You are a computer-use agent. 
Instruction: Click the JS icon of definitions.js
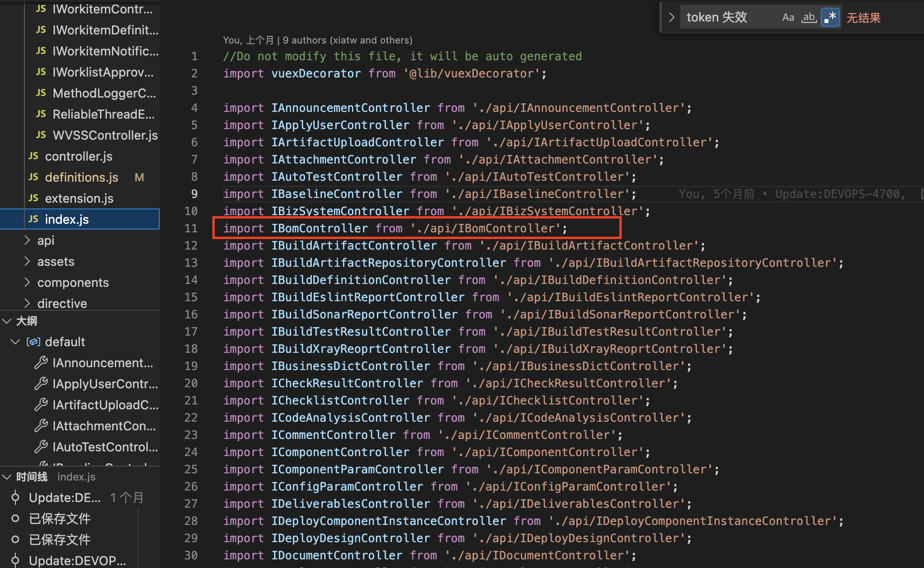(33, 177)
